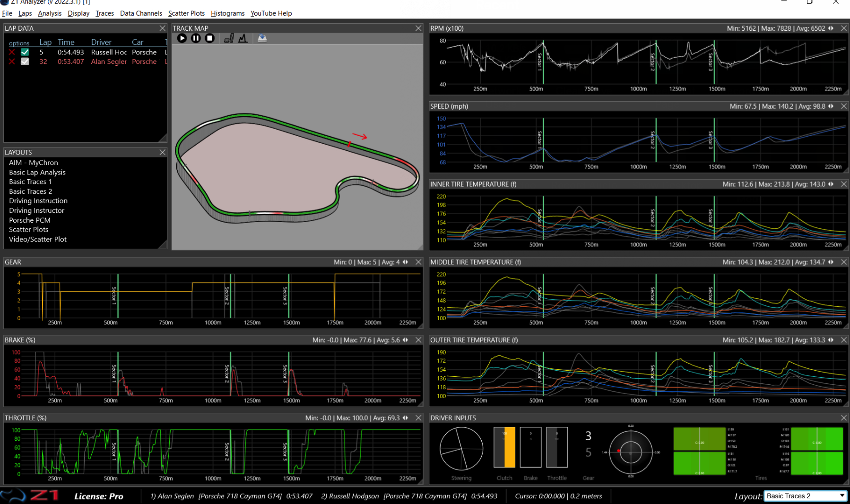The image size is (850, 504).
Task: Click the Throttle input bar
Action: (557, 447)
